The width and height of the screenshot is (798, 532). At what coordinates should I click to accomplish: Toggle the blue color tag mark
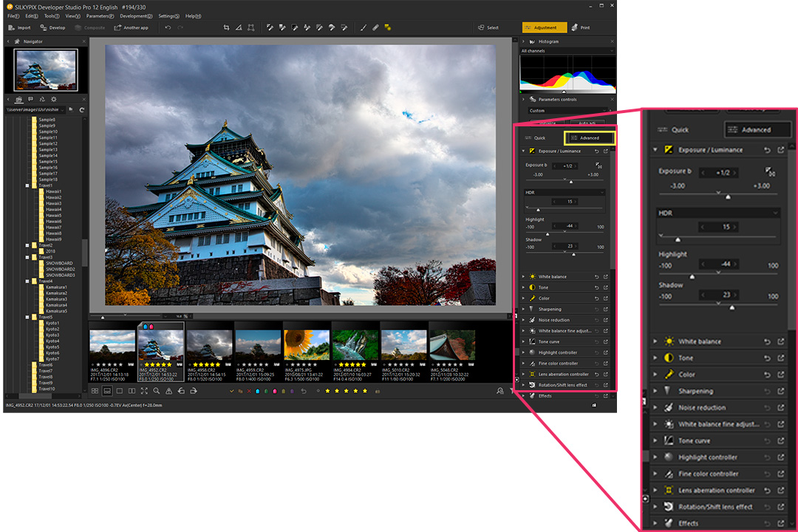(x=258, y=391)
